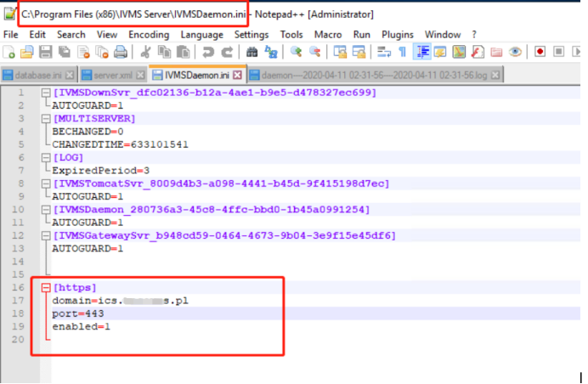Close the IVMSDaemon.ini tab
588x384 pixels.
coord(237,75)
